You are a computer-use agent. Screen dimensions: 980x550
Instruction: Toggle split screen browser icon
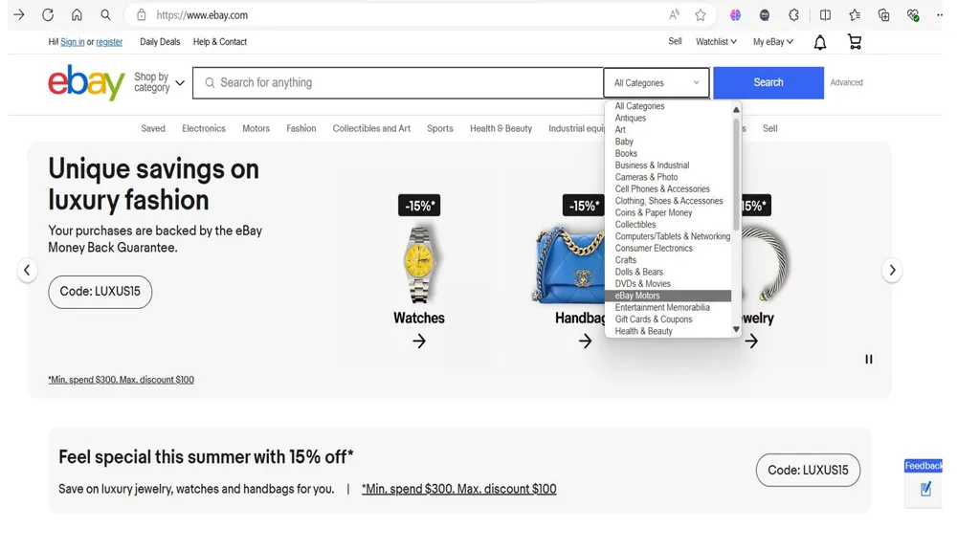pos(825,15)
